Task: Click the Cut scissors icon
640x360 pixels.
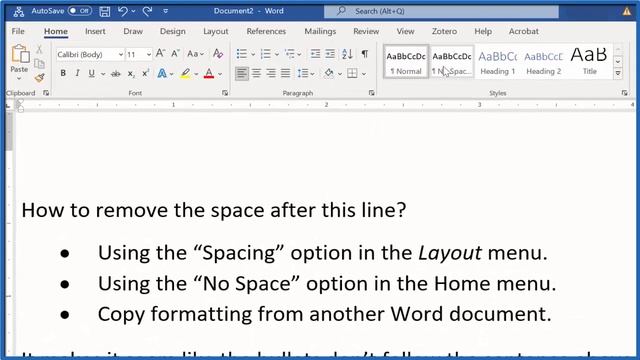Action: pyautogui.click(x=39, y=49)
